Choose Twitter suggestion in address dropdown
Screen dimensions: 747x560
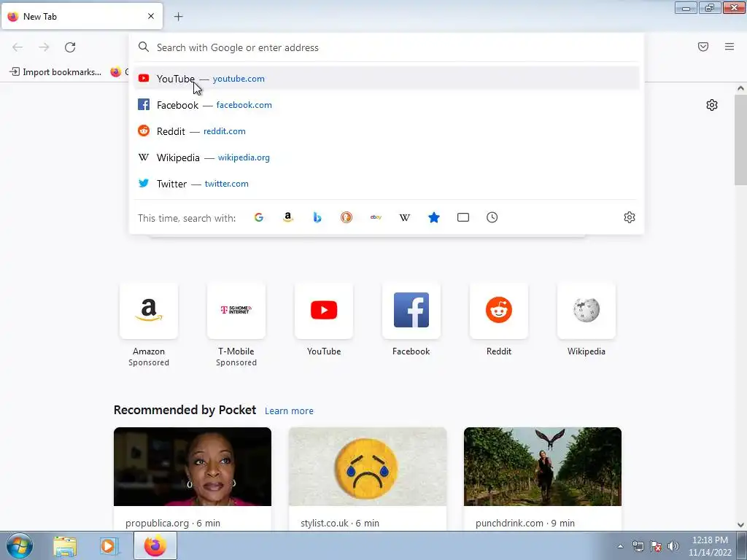point(387,183)
